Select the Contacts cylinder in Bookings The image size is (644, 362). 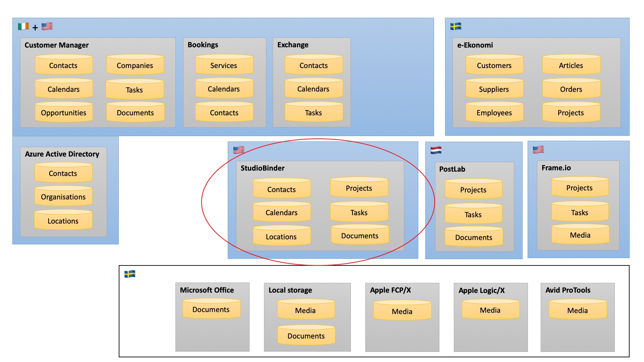coord(224,112)
